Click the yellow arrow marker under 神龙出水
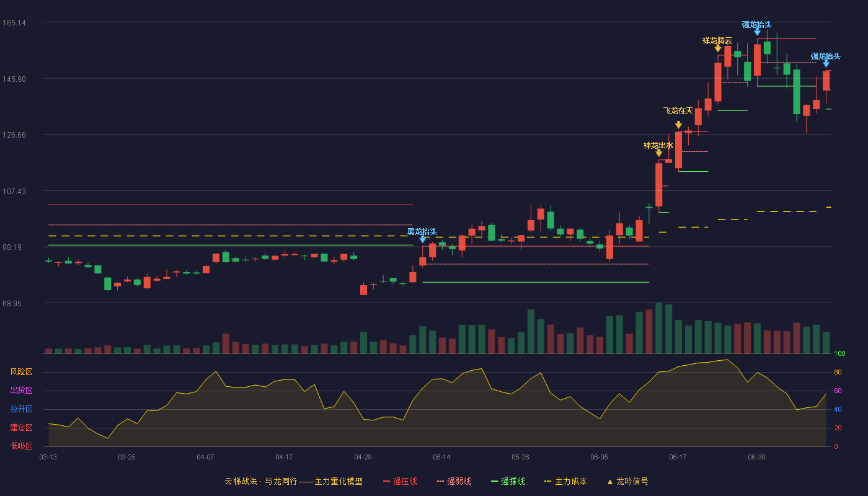This screenshot has height=496, width=868. (x=658, y=153)
